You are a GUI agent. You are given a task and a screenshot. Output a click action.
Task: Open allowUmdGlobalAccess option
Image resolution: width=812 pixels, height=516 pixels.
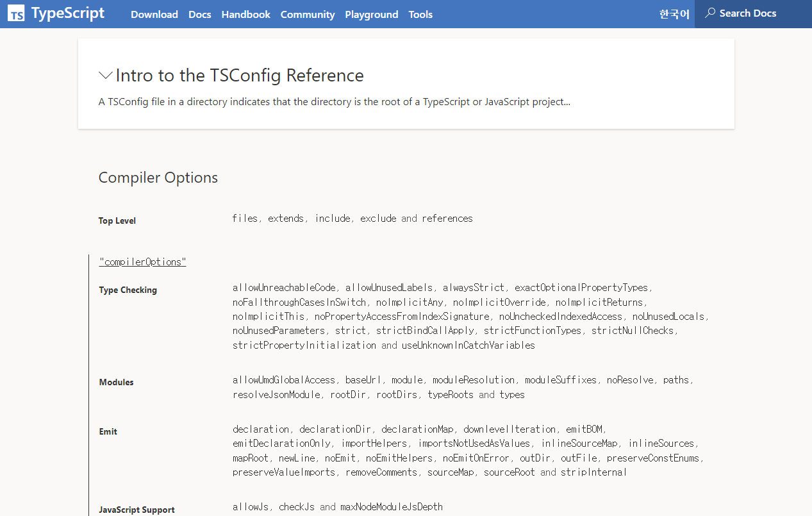(284, 380)
